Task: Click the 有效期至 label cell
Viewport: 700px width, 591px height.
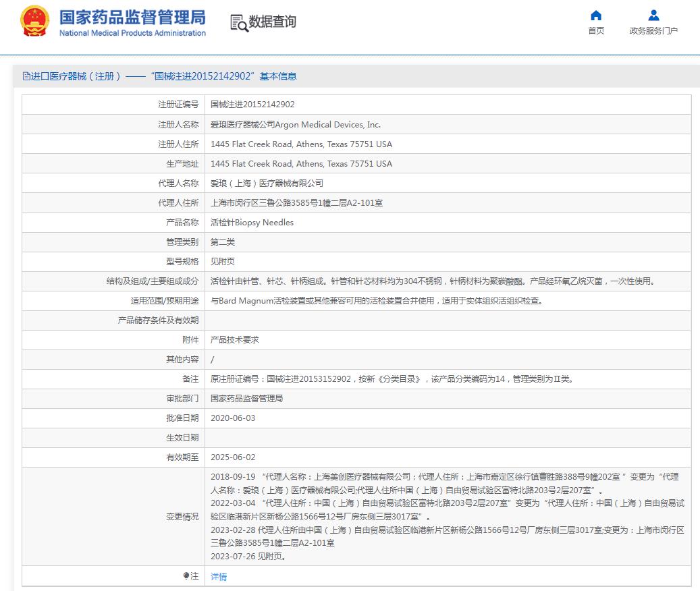Action: [x=113, y=457]
